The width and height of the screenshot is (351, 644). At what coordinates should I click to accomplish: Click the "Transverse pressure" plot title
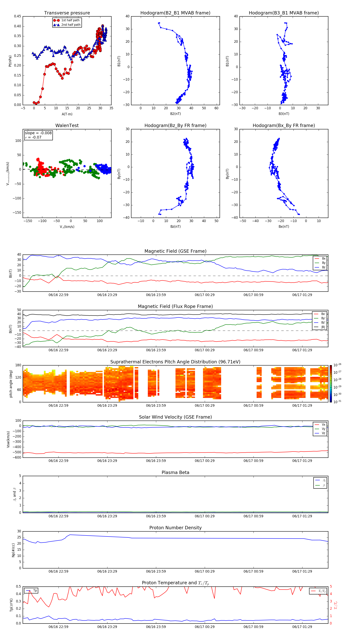[67, 13]
